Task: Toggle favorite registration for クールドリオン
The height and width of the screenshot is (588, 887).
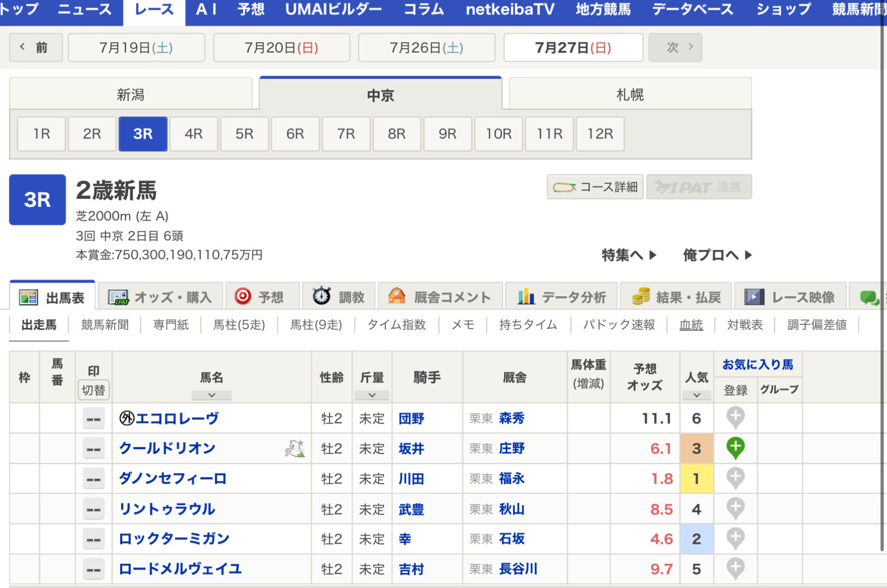Action: pos(735,448)
